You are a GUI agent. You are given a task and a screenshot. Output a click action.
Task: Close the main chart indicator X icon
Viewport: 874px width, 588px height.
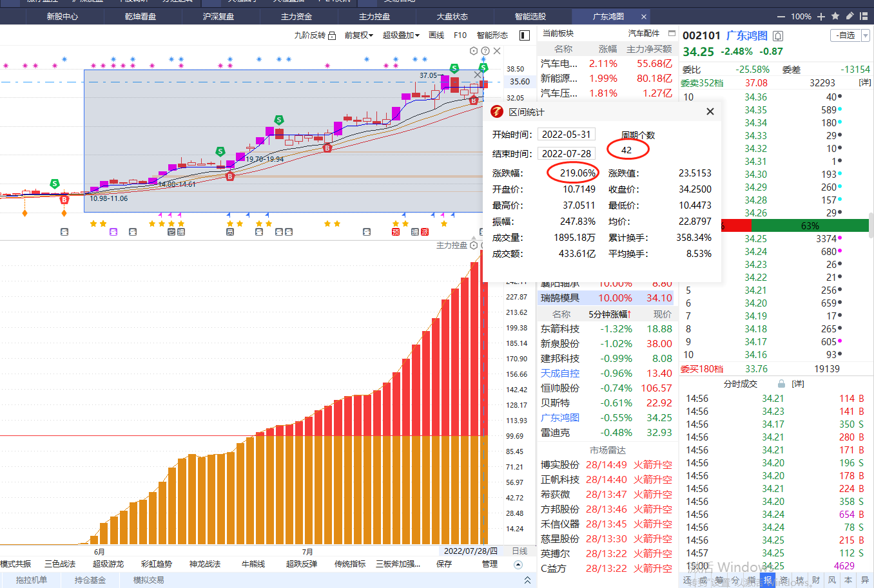click(x=497, y=51)
